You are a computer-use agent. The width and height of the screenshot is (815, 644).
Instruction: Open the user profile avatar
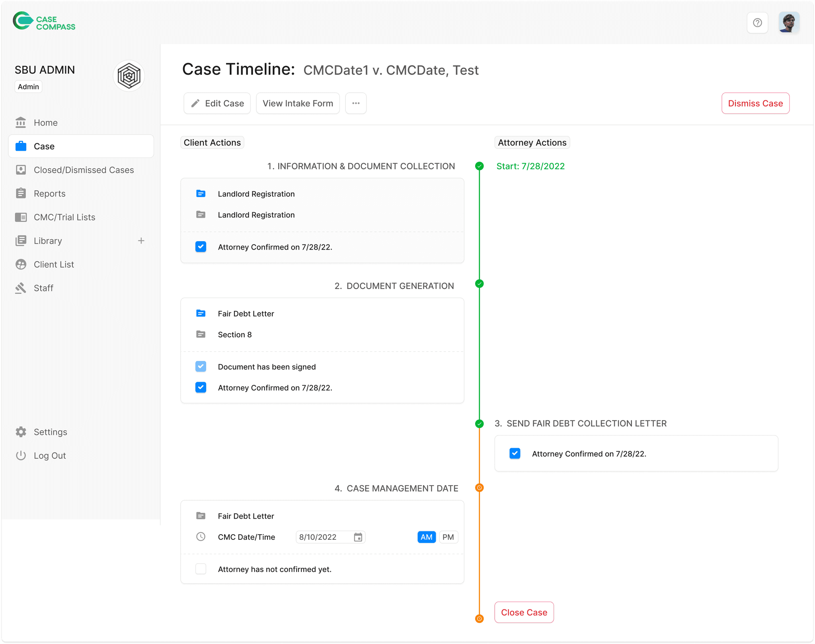click(x=789, y=23)
